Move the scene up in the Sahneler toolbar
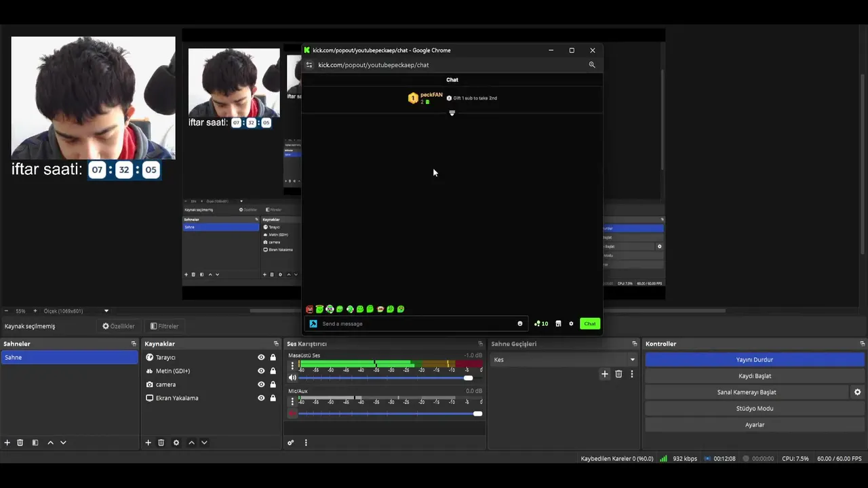Viewport: 868px width, 488px height. click(50, 443)
